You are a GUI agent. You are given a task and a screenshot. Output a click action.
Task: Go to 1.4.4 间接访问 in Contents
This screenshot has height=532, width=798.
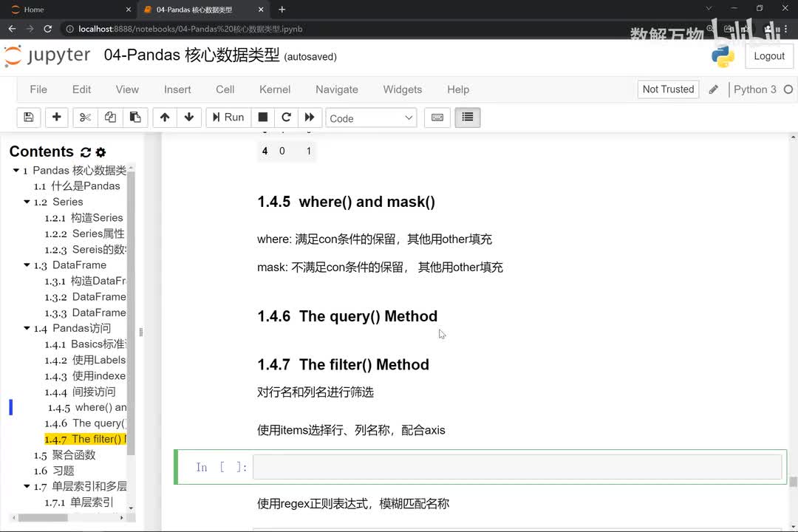pyautogui.click(x=80, y=392)
